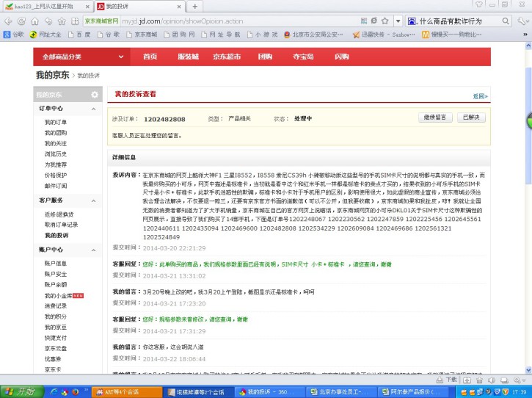Open 夺宝岛 in the nav bar
Image resolution: width=532 pixels, height=398 pixels.
click(303, 57)
